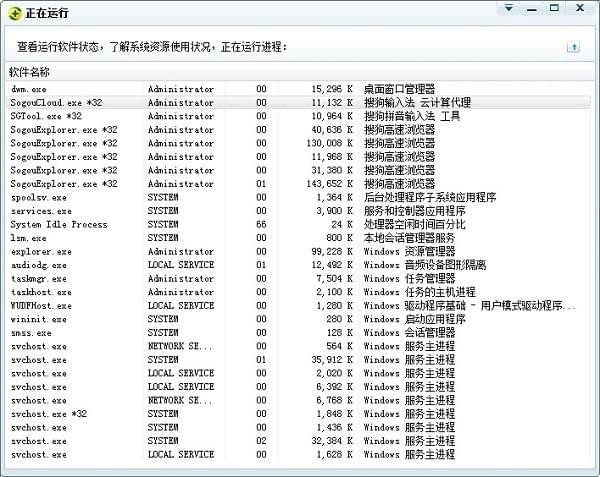The width and height of the screenshot is (600, 477).
Task: Click the green 正在运行 app icon in title bar
Action: pyautogui.click(x=15, y=14)
